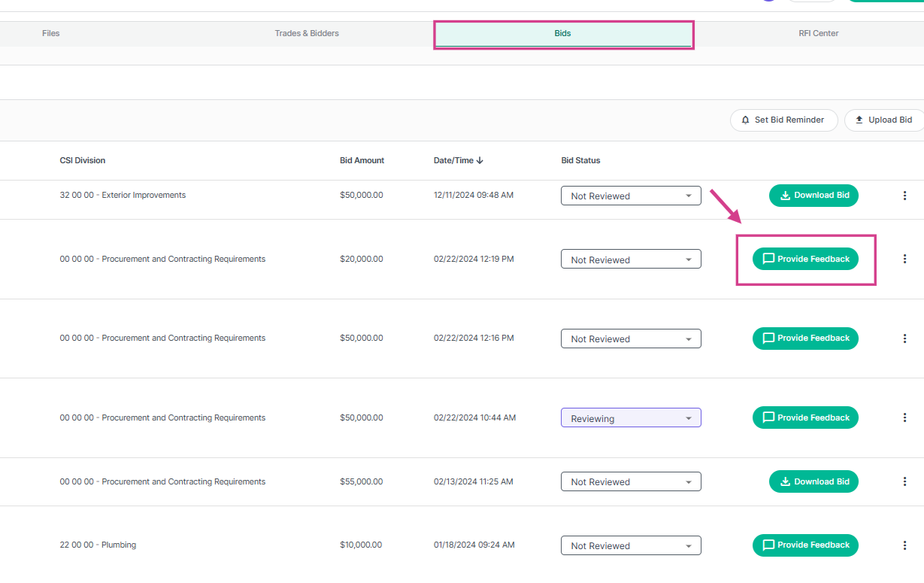
Task: Open the Reviewing status dropdown
Action: pyautogui.click(x=631, y=418)
